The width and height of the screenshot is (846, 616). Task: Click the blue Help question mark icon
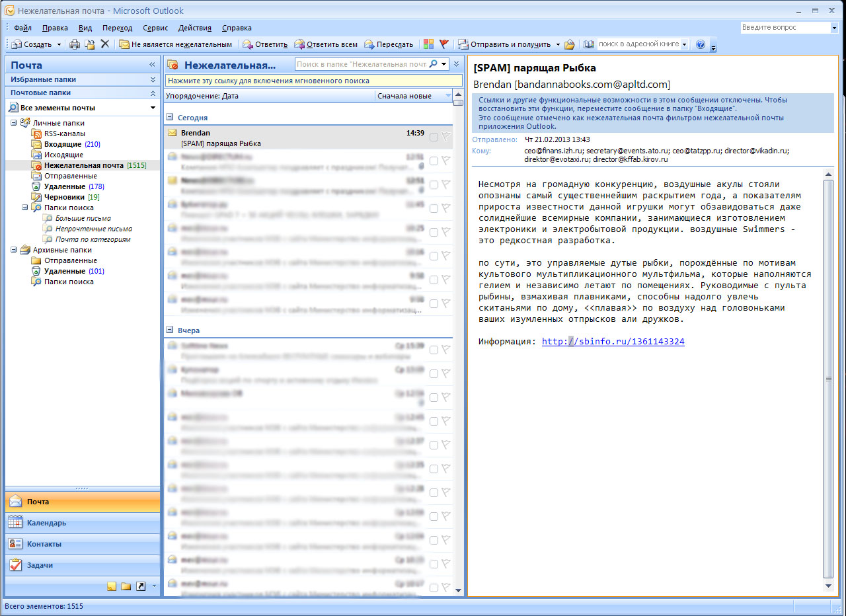click(701, 44)
